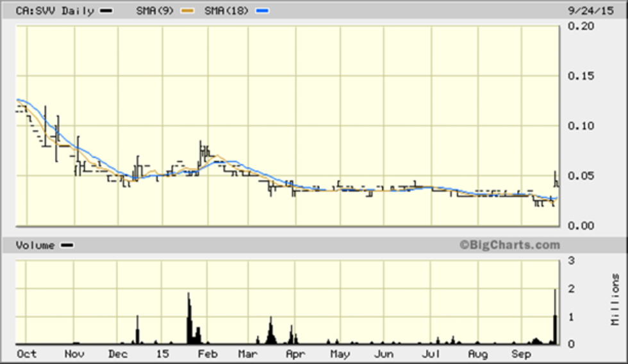Viewport: 628px width, 364px height.
Task: Open the BigCharts.com copyright link
Action: (509, 245)
